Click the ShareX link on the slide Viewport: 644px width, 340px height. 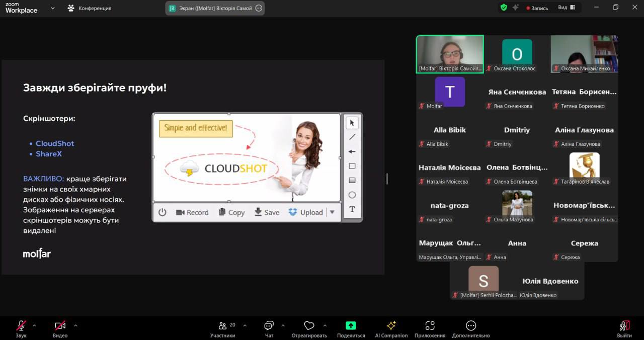coord(49,154)
